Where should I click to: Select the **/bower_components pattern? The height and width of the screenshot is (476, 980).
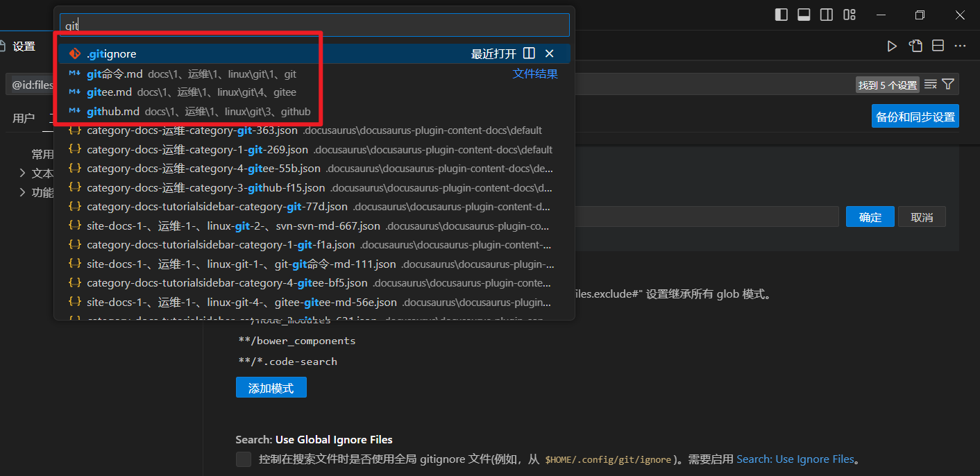click(296, 341)
